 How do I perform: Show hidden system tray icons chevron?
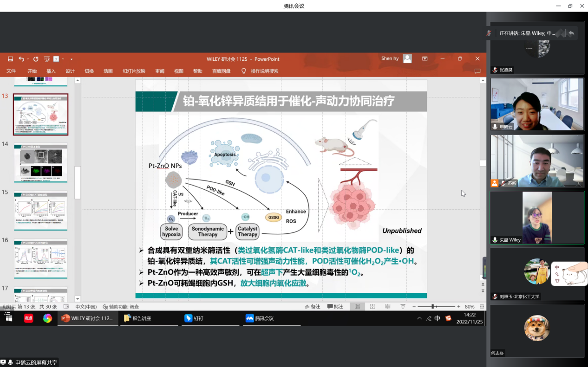coord(419,318)
